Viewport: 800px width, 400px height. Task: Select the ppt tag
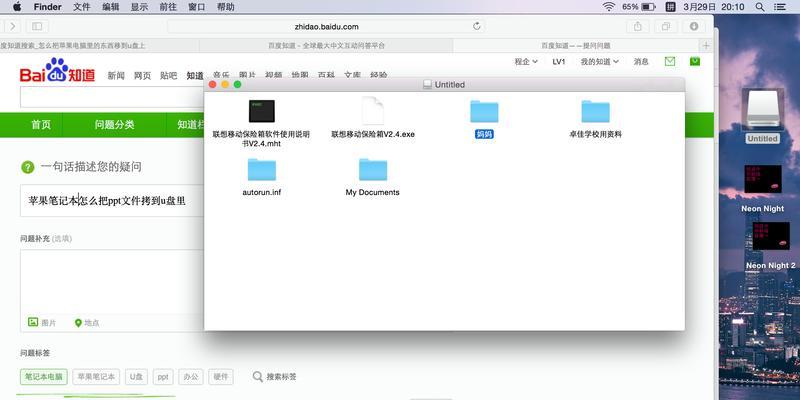click(163, 377)
